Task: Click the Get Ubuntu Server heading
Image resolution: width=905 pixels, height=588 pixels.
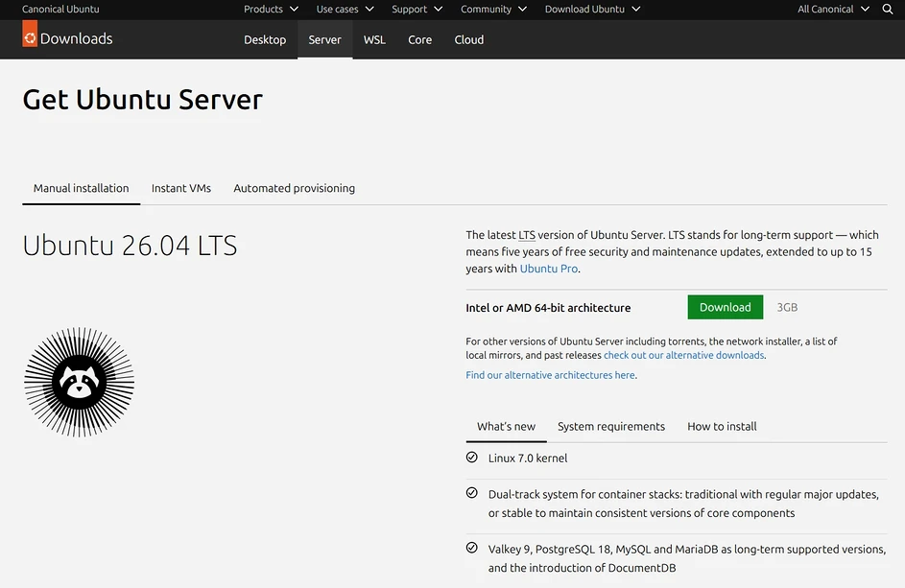Action: pyautogui.click(x=143, y=99)
